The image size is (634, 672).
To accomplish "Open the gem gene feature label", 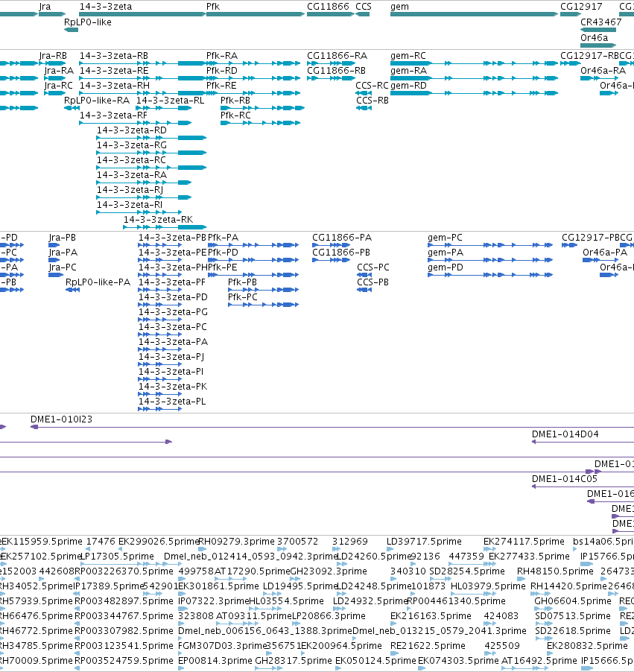I will click(x=399, y=7).
